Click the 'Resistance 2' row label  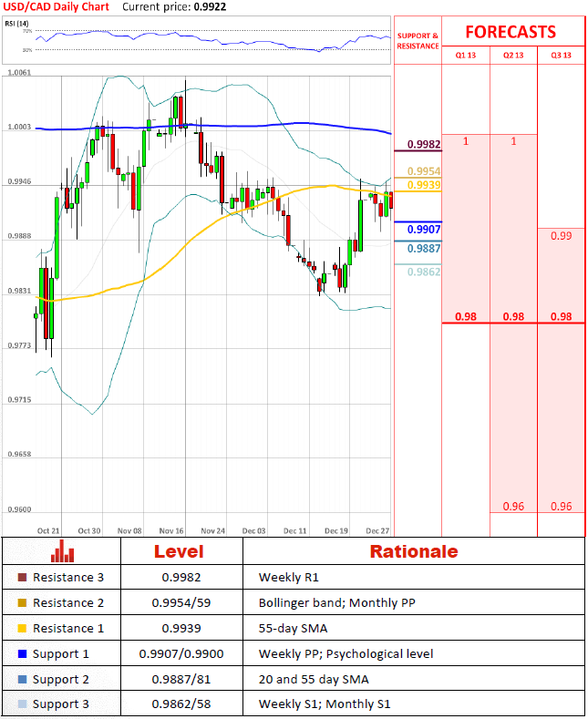point(68,602)
